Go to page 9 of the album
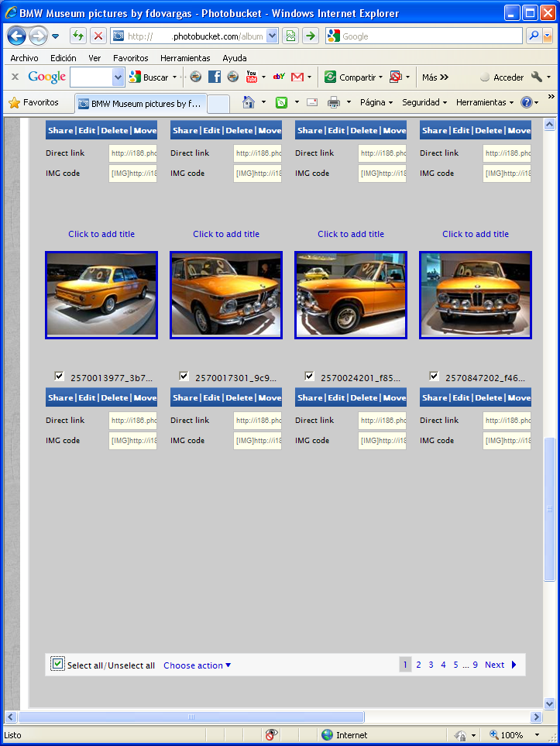This screenshot has height=746, width=560. click(x=475, y=665)
